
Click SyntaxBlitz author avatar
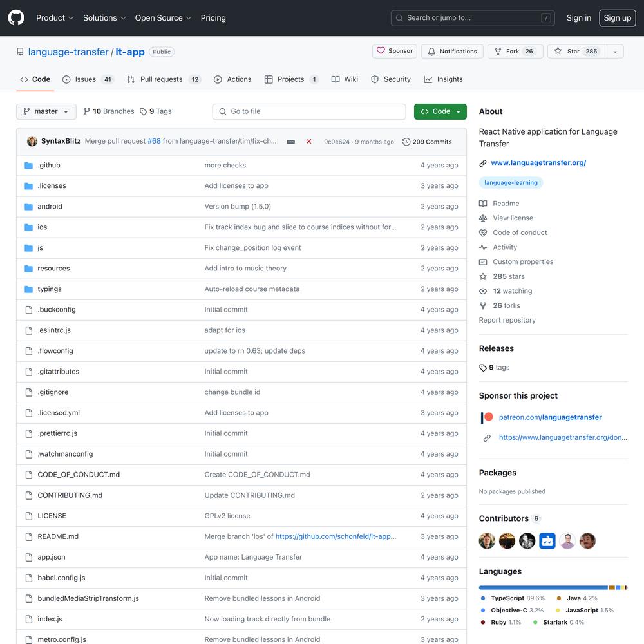click(32, 141)
